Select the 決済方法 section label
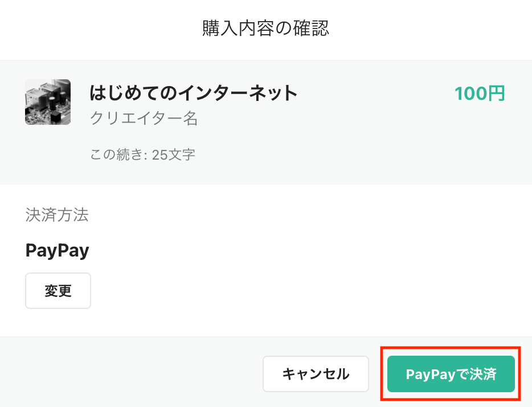Image resolution: width=532 pixels, height=407 pixels. tap(57, 215)
